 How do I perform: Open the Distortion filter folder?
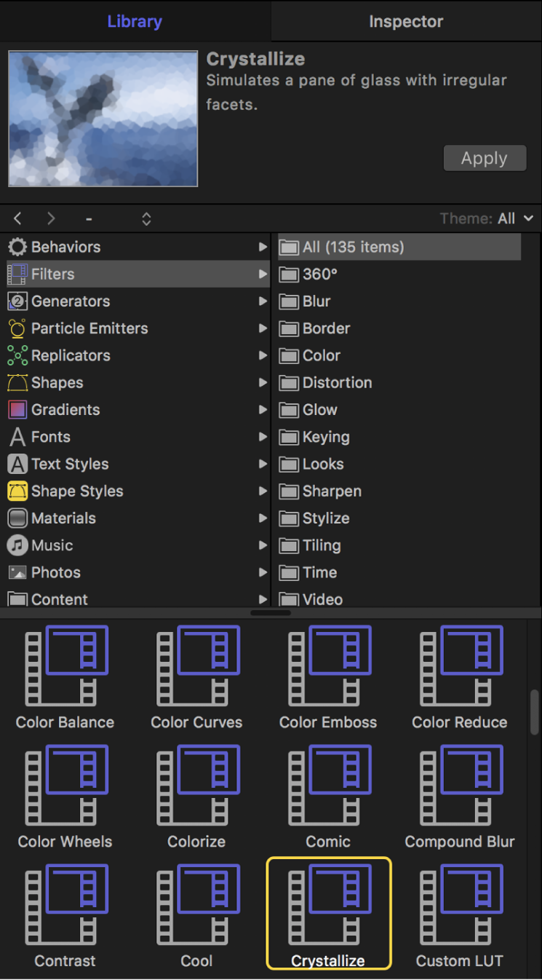tap(337, 383)
